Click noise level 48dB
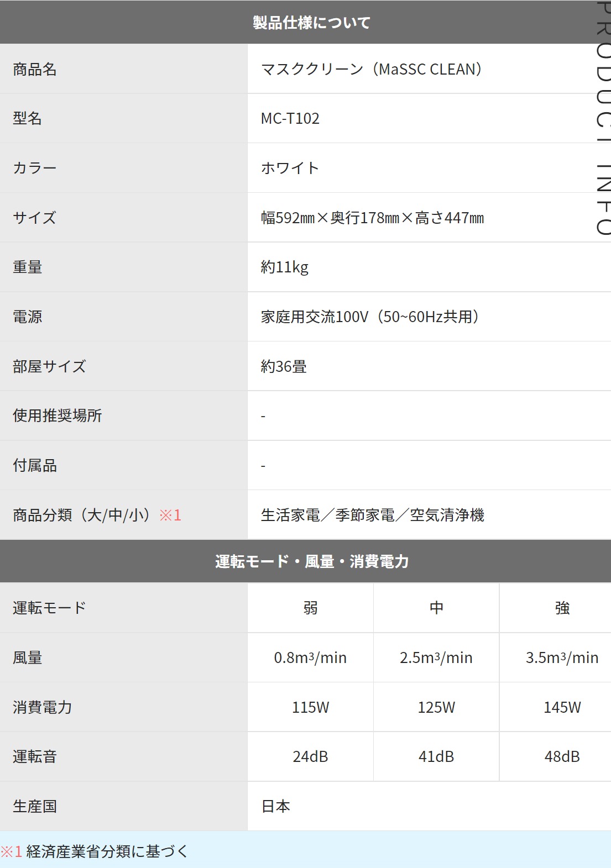Image resolution: width=611 pixels, height=868 pixels. 562,757
